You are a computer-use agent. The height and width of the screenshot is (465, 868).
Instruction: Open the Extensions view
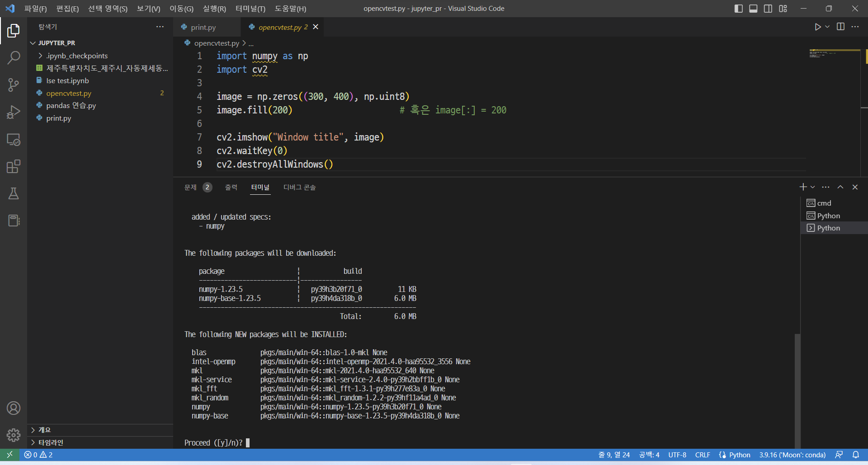pyautogui.click(x=14, y=166)
